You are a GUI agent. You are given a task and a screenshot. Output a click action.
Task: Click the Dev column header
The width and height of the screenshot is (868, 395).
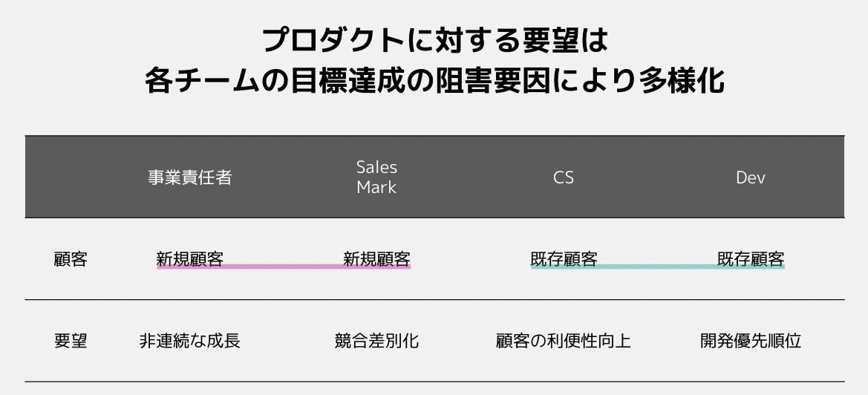coord(751,177)
